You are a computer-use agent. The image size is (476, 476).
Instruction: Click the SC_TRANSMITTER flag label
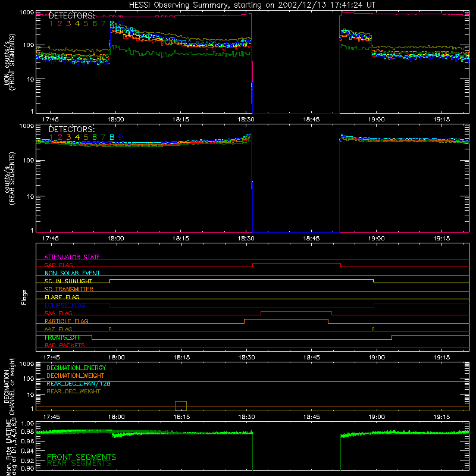coord(69,289)
